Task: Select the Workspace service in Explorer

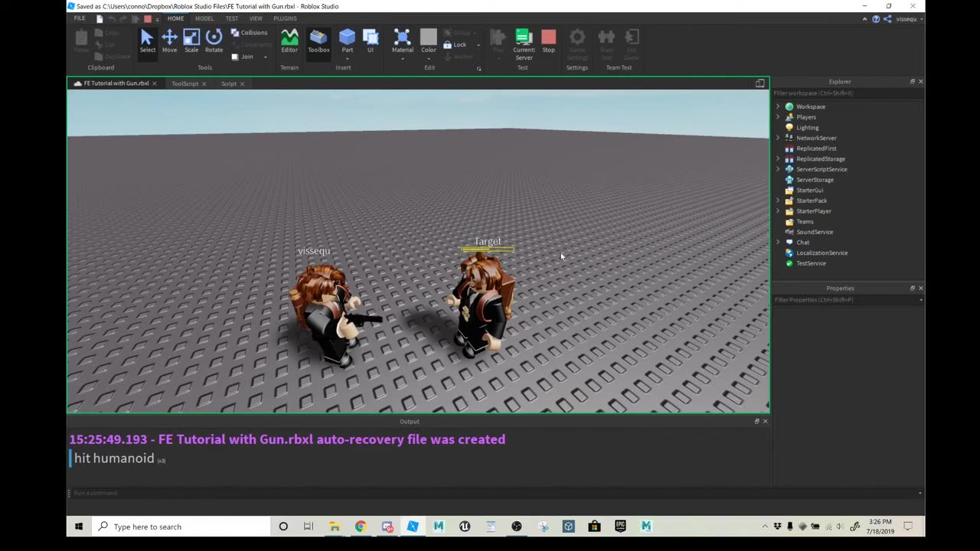Action: (810, 106)
